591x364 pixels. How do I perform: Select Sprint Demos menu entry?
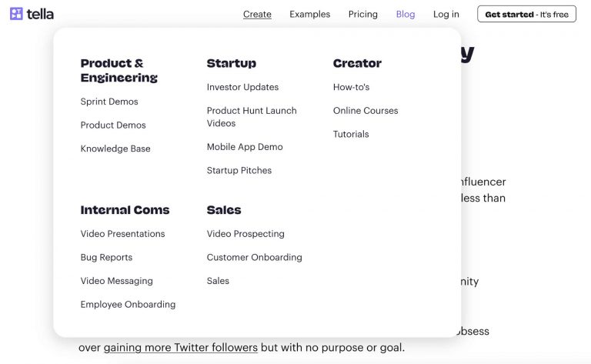(x=109, y=102)
